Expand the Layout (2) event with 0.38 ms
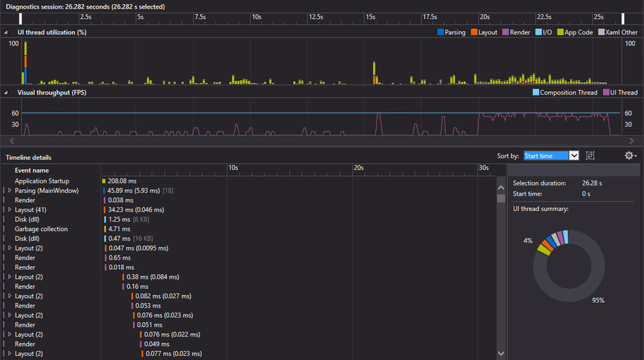Image resolution: width=644 pixels, height=360 pixels. (10, 277)
